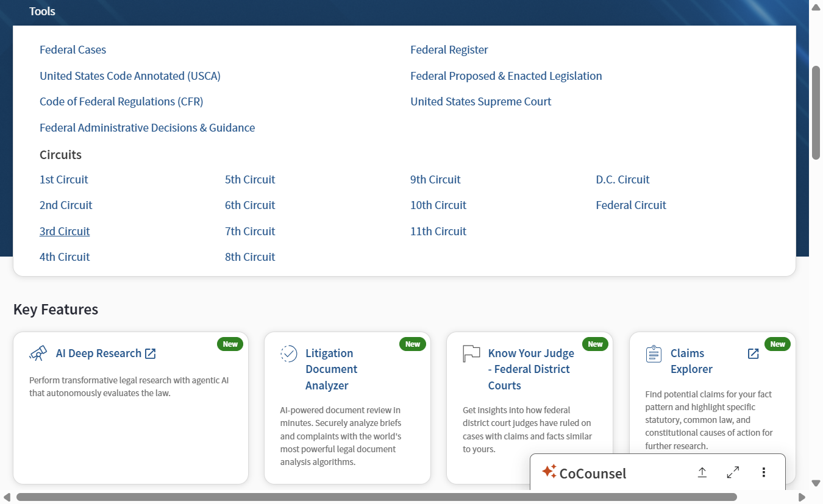Viewport: 823px width, 504px height.
Task: Click the CoCounsel upload icon
Action: [702, 472]
